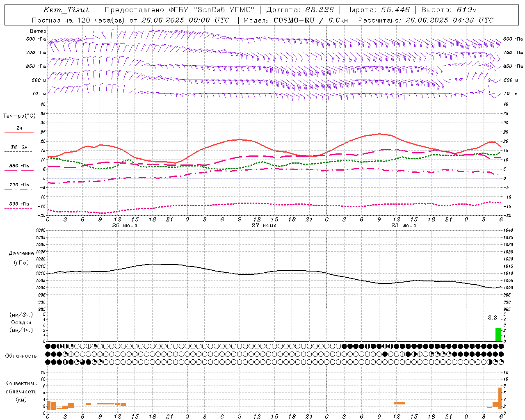525x420 pixels.
Task: Click the dotted pink 500 гПа legend line
Action: [x=18, y=209]
